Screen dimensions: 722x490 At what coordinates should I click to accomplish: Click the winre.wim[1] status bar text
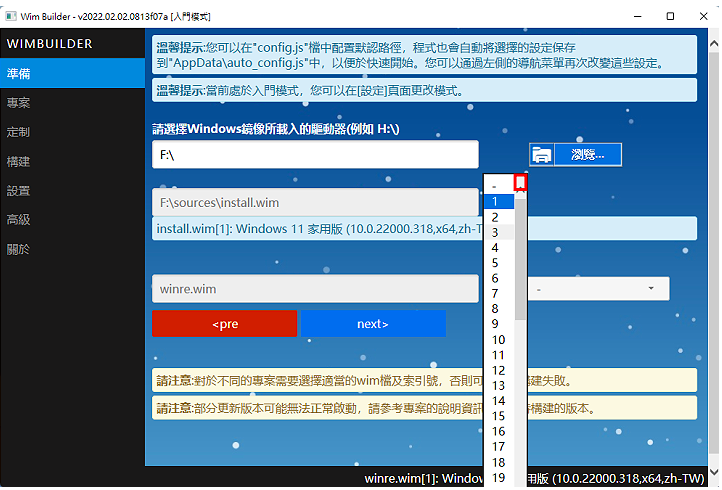[x=534, y=478]
